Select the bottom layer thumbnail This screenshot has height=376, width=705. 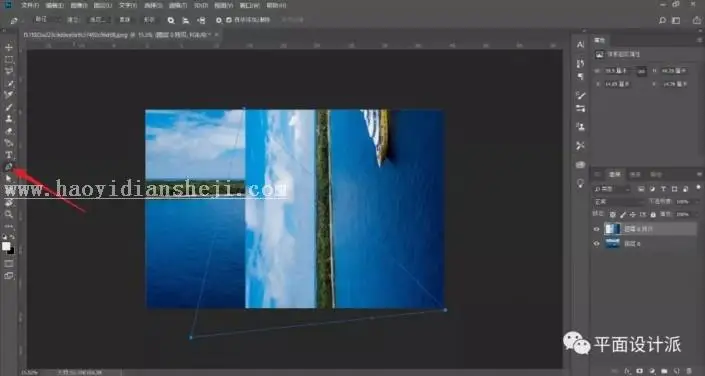tap(612, 243)
